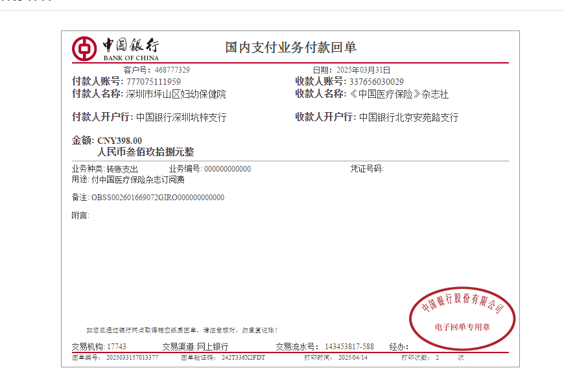Click the duplicate-entry notice line starting 如您已通过银行网点
564x392 pixels.
182,330
